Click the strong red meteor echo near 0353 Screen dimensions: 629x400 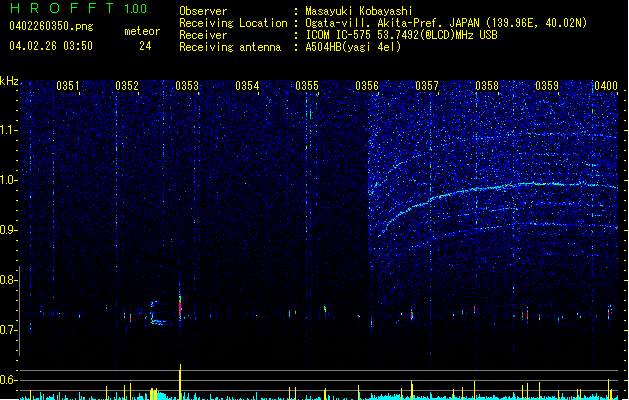[x=180, y=306]
